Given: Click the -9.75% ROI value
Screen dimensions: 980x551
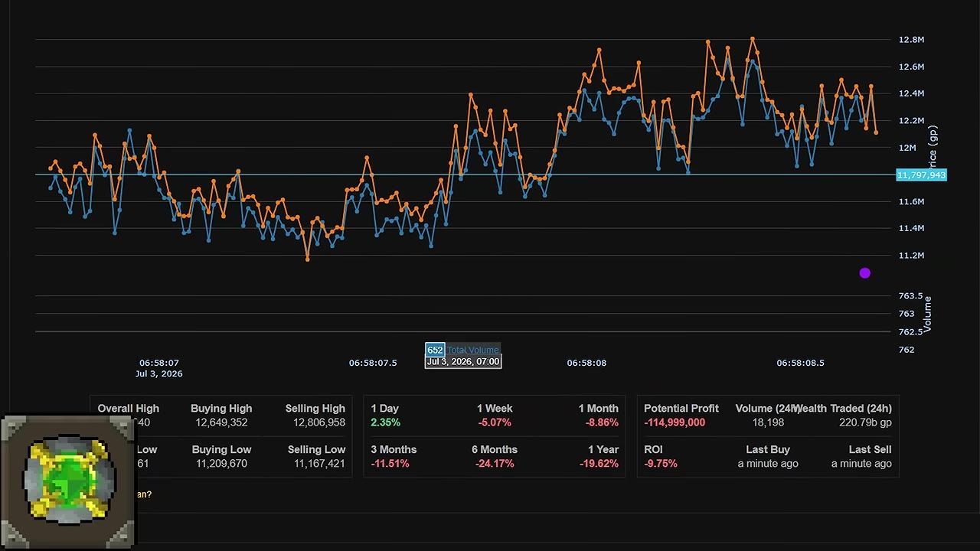Looking at the screenshot, I should (x=661, y=464).
